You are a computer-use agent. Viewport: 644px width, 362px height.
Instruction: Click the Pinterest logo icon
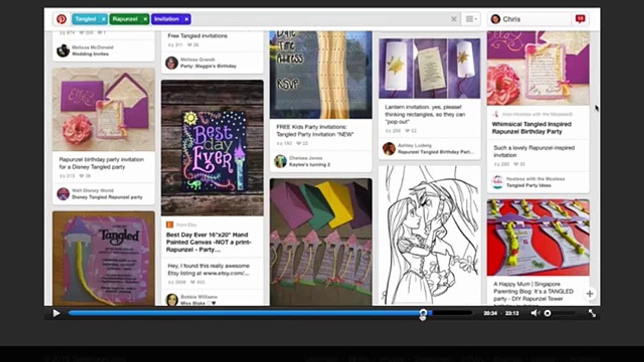[61, 19]
